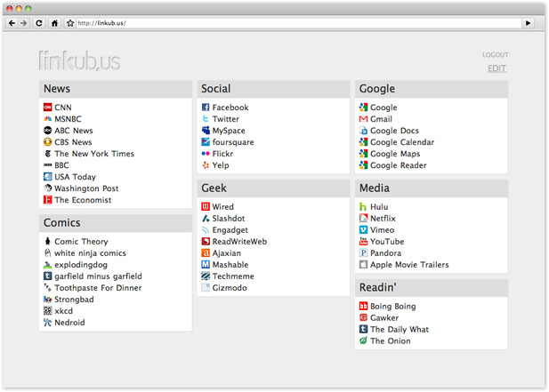Click the linkub.us site logo
This screenshot has width=549, height=392.
(79, 60)
